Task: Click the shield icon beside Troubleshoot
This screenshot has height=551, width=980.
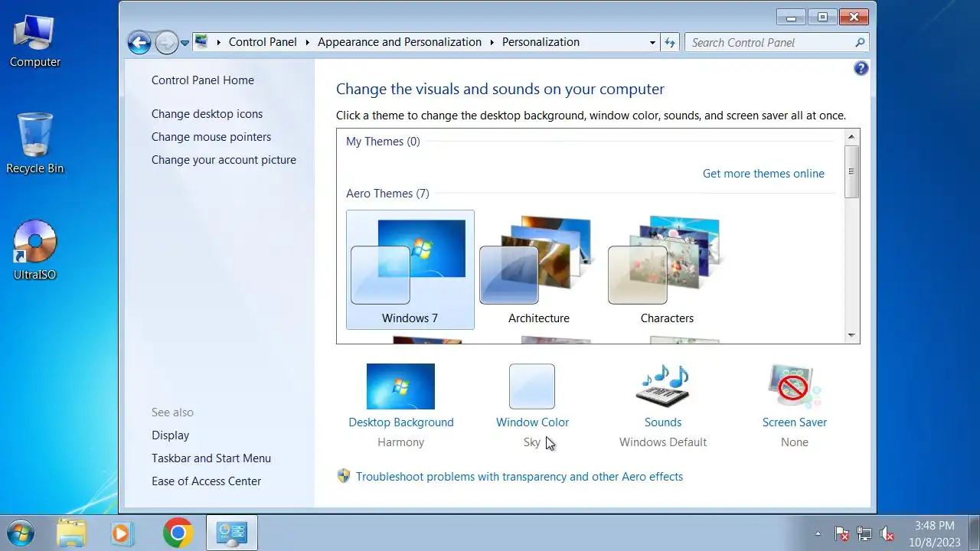Action: click(344, 476)
